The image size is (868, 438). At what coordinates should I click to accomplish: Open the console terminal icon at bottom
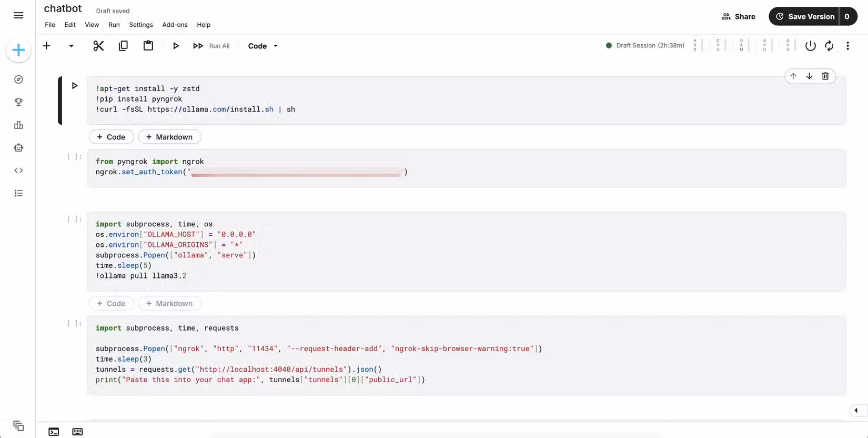(x=54, y=432)
